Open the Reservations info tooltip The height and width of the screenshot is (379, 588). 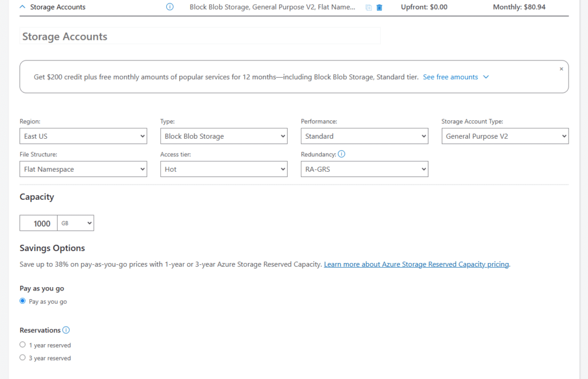point(66,330)
